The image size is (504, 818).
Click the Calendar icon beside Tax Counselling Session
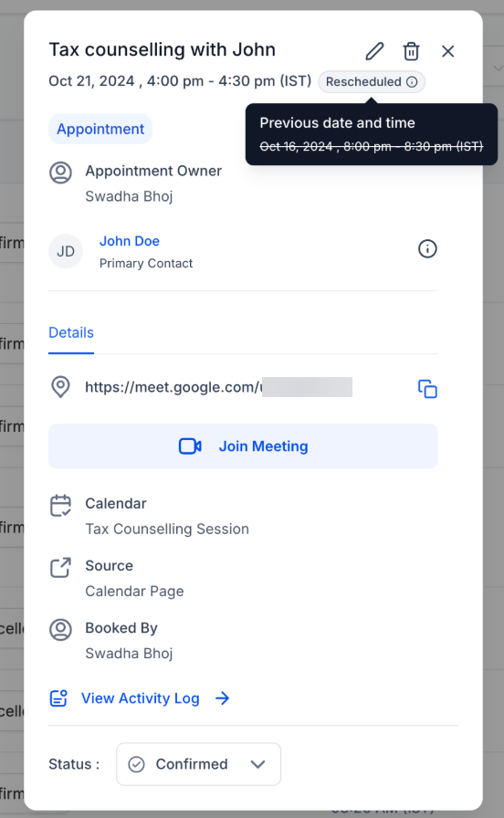pyautogui.click(x=60, y=506)
